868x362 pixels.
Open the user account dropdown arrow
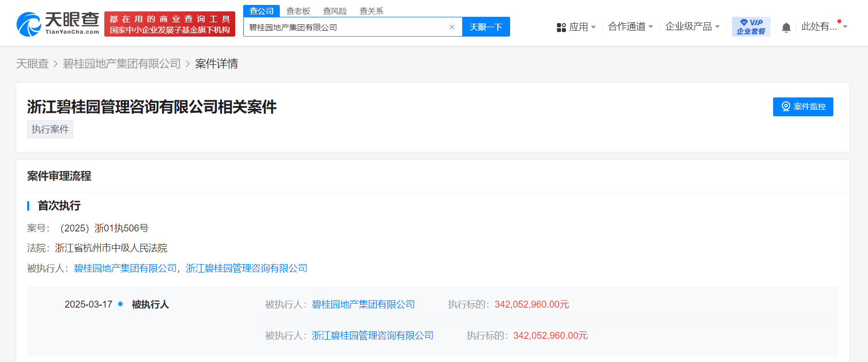pyautogui.click(x=845, y=27)
